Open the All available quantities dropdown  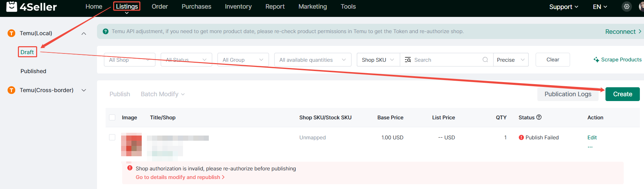pos(313,60)
